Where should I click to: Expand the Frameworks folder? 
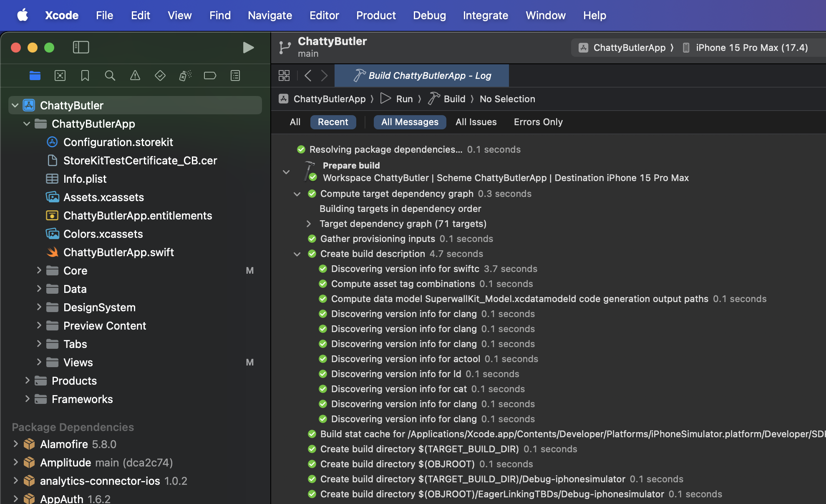coord(27,399)
